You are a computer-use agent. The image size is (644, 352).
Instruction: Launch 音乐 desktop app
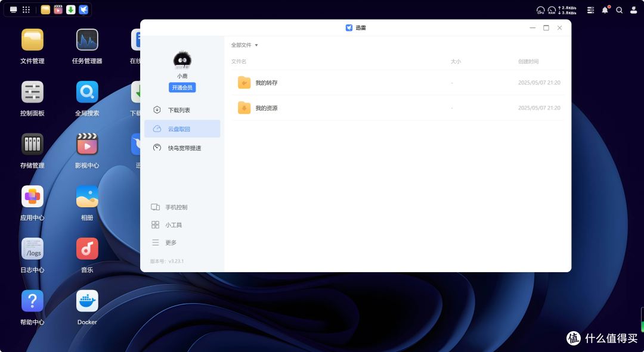[x=87, y=248]
